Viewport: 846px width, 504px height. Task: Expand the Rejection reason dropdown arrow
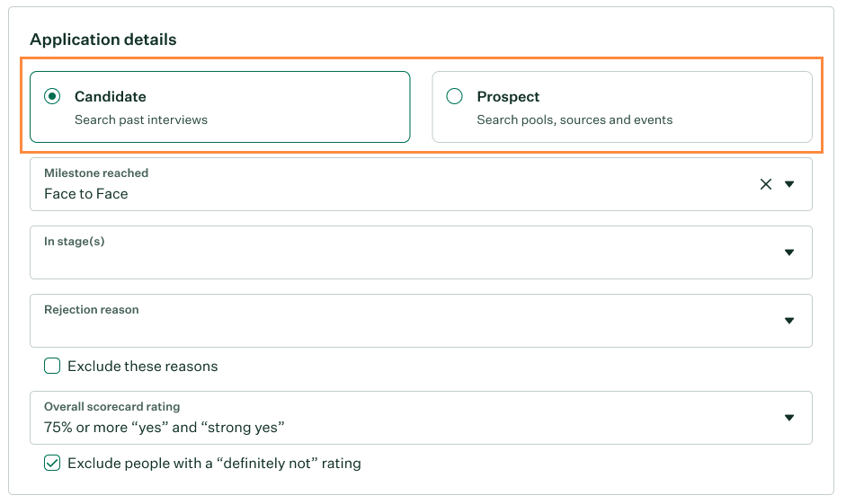(x=789, y=321)
